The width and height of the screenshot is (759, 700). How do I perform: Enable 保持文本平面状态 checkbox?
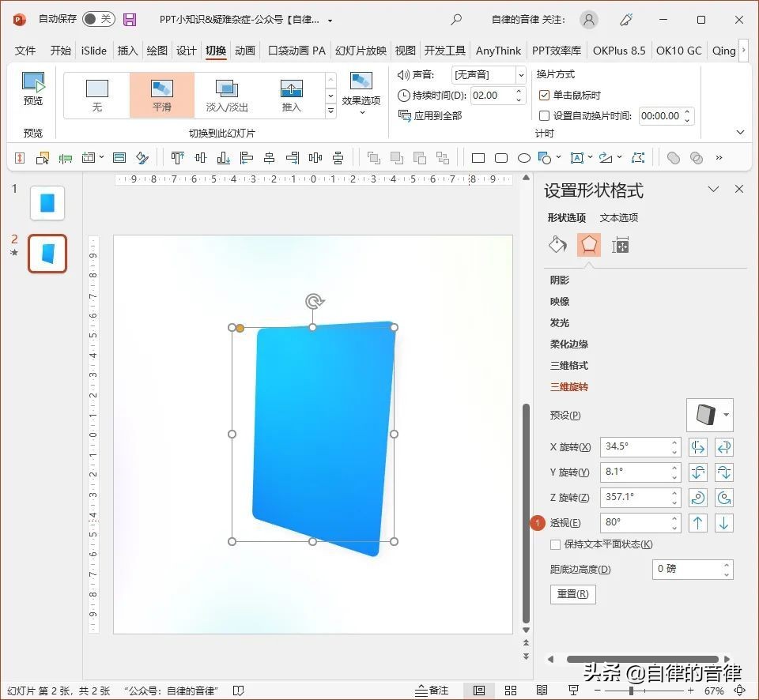pyautogui.click(x=554, y=544)
